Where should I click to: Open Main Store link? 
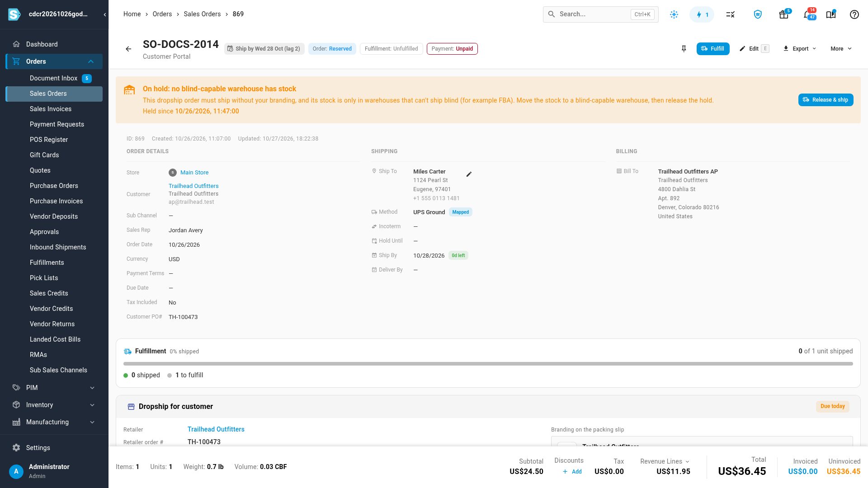click(x=194, y=173)
